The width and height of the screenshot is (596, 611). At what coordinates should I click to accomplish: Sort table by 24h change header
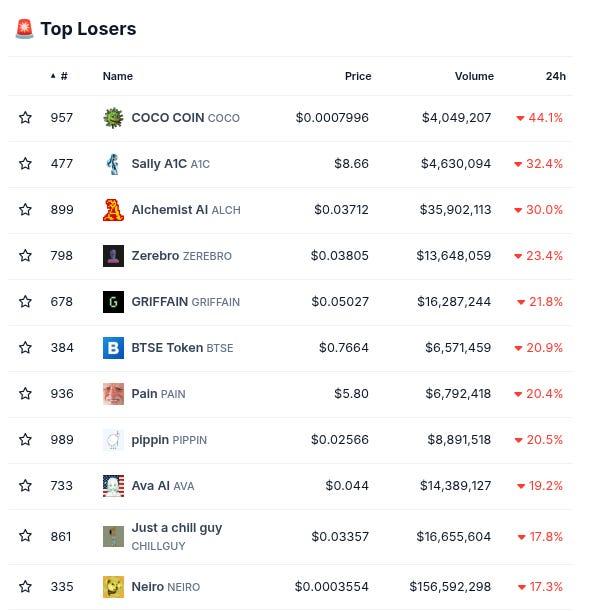tap(555, 76)
